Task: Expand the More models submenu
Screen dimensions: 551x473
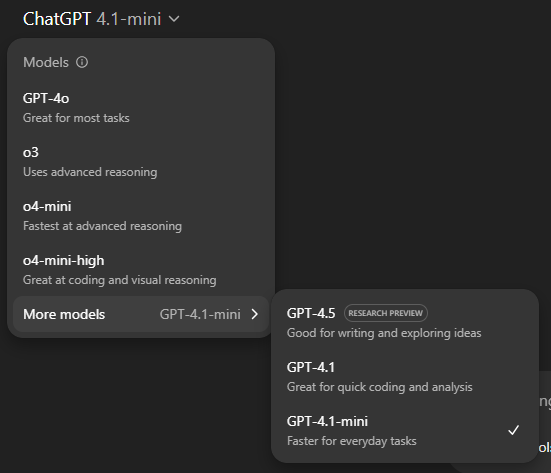Action: pos(141,314)
